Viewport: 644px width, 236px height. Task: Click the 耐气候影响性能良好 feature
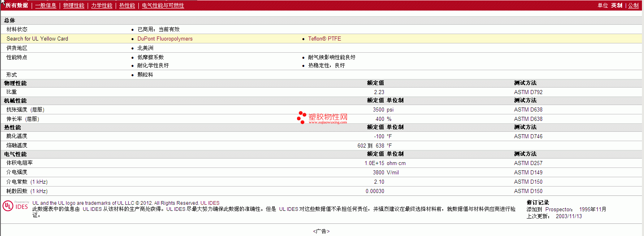click(x=332, y=57)
